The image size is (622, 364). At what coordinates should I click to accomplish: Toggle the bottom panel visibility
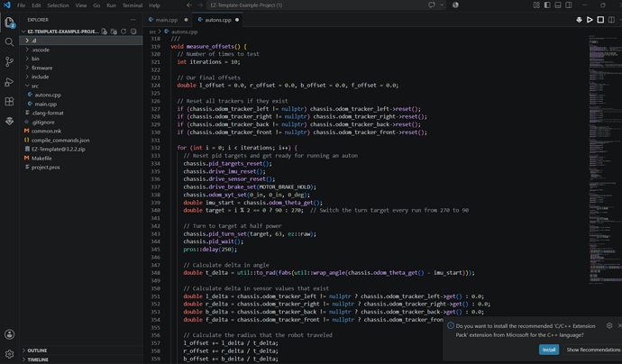(x=558, y=5)
